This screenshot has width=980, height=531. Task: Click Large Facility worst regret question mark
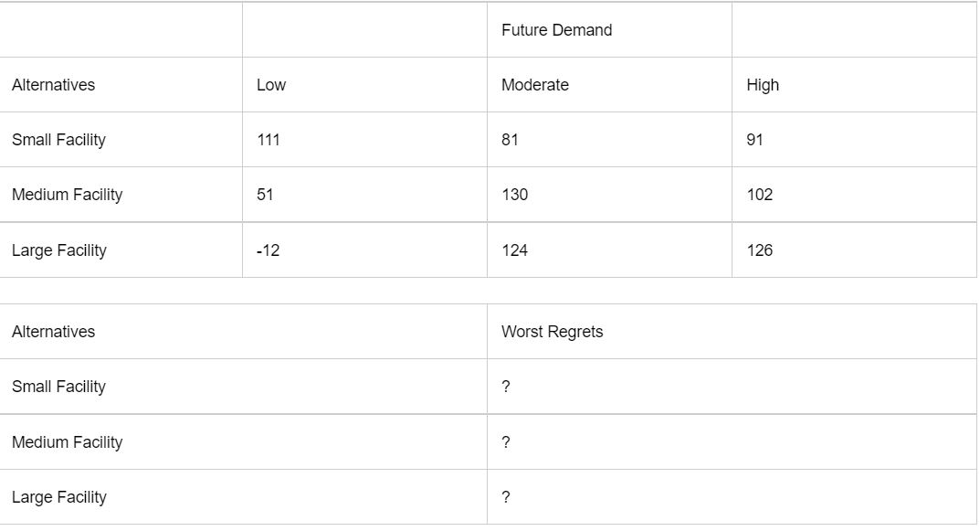click(506, 497)
